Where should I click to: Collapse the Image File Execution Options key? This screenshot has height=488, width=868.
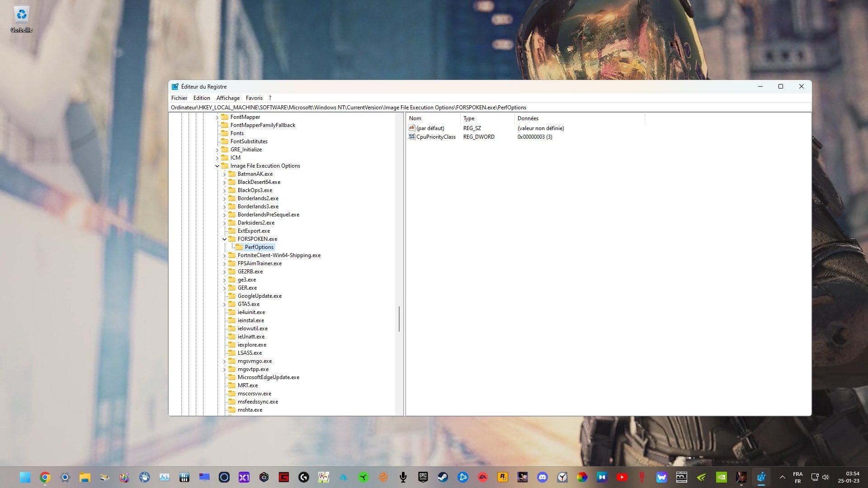click(x=217, y=166)
